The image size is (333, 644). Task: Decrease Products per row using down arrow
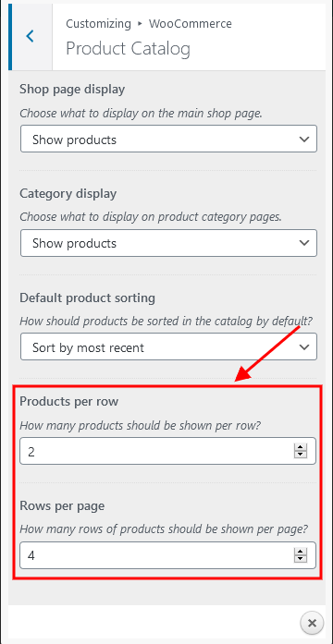pos(301,455)
